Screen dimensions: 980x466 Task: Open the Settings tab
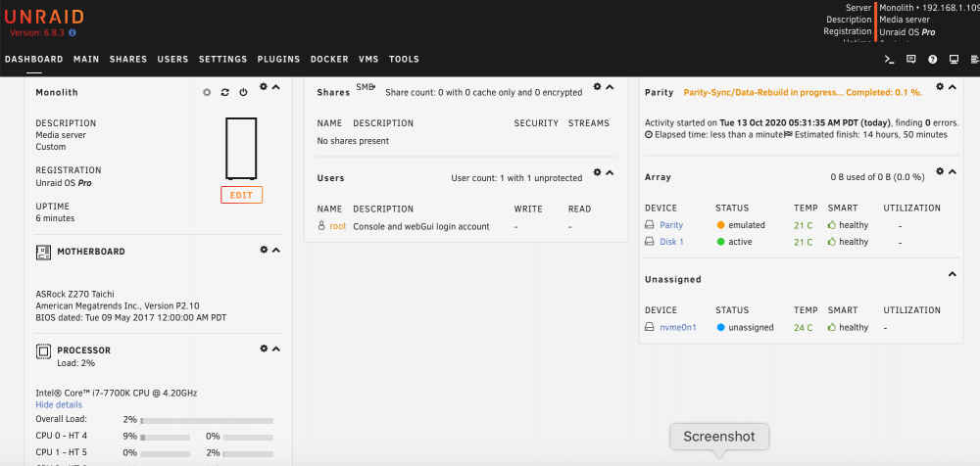click(223, 60)
